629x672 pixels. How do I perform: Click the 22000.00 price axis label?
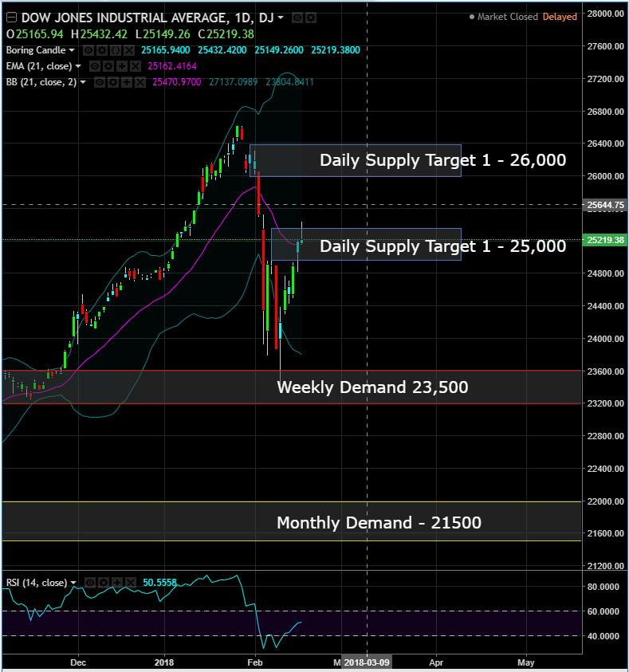coord(605,501)
